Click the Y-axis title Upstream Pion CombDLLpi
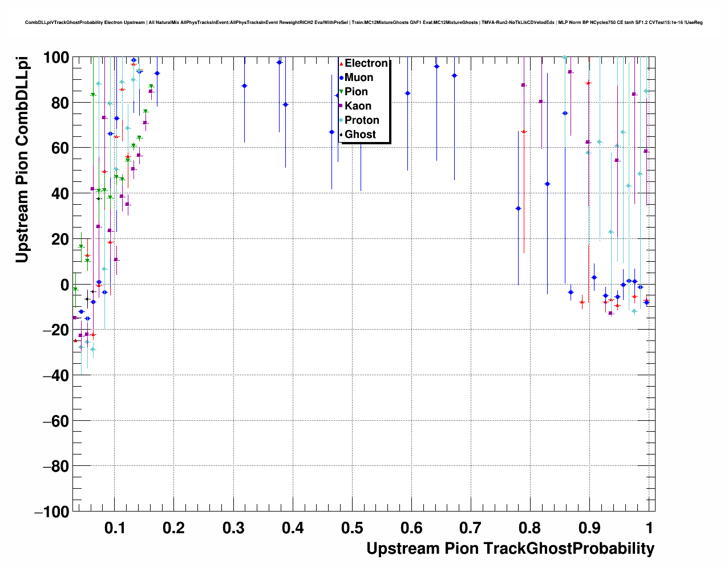Viewport: 728px width, 568px height. (x=22, y=160)
